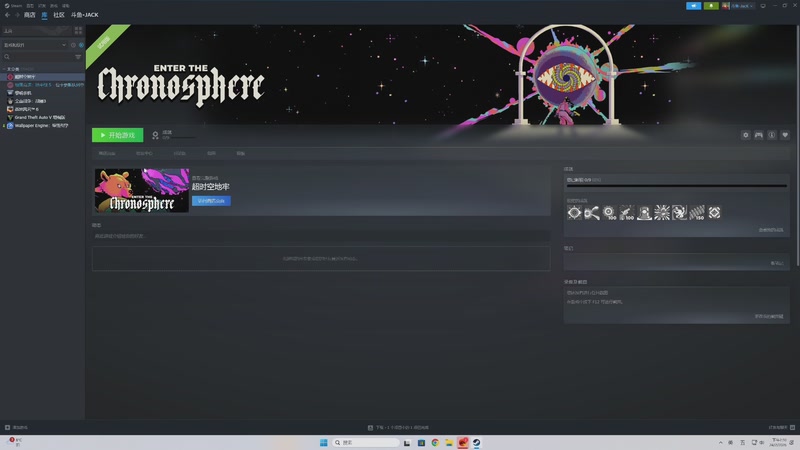Open the account name dropdown
Viewport: 800px width, 450px height.
click(742, 6)
